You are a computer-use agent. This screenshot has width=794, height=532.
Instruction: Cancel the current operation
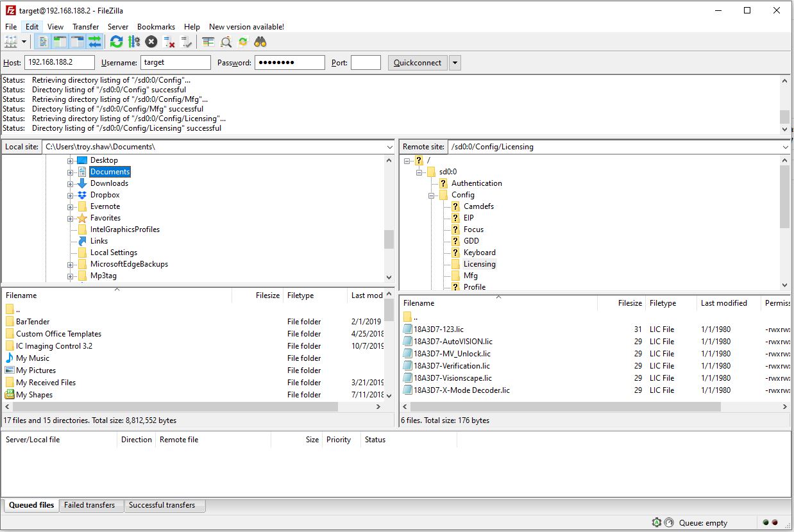[151, 42]
